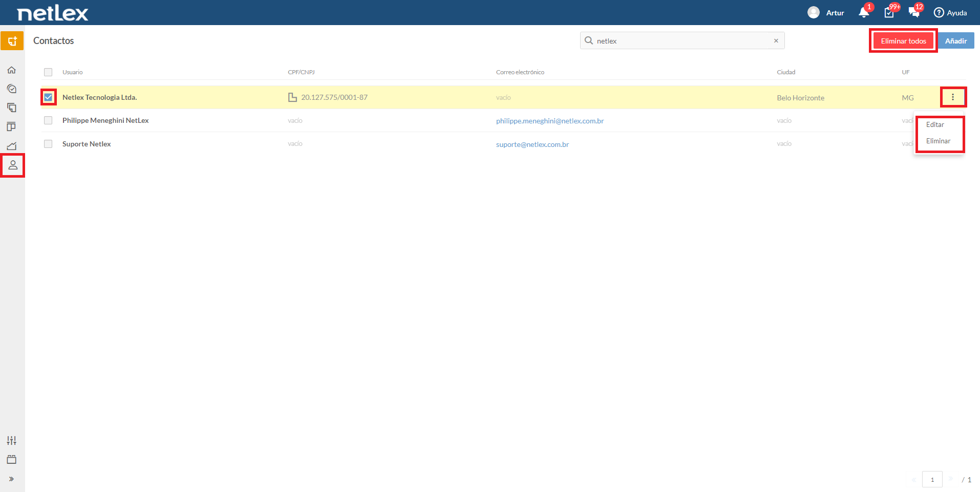980x492 pixels.
Task: Click the search magnifier icon
Action: point(589,40)
